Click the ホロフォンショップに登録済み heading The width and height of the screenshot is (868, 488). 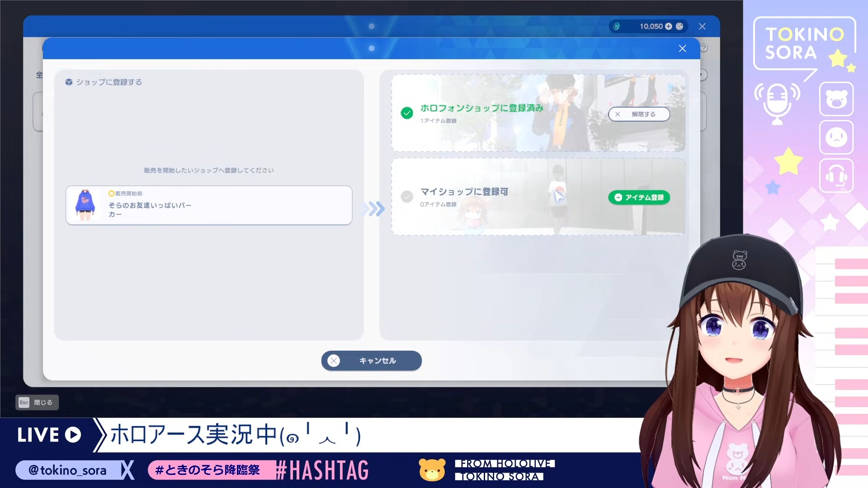[x=482, y=108]
